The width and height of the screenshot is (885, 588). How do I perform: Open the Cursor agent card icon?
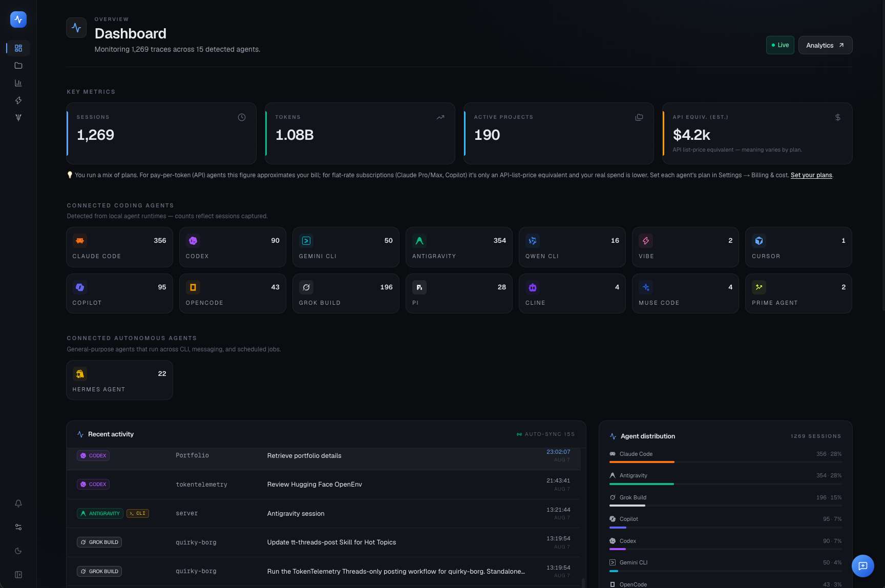[x=759, y=241]
